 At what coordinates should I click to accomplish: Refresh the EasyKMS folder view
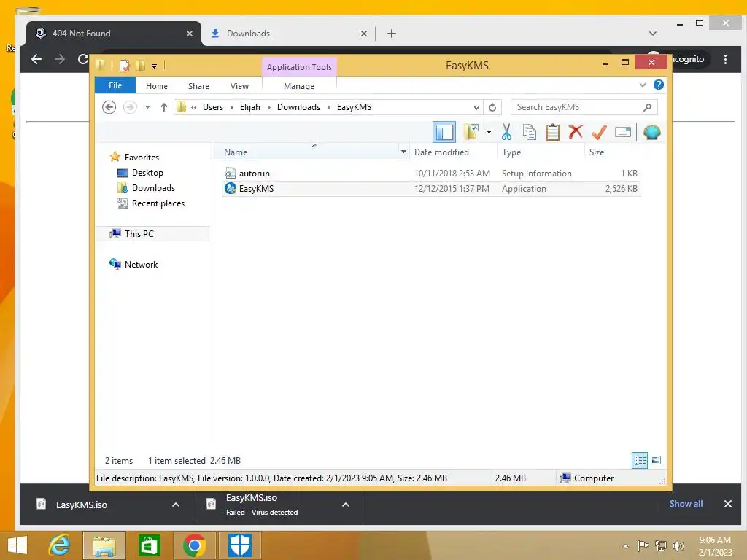point(492,107)
